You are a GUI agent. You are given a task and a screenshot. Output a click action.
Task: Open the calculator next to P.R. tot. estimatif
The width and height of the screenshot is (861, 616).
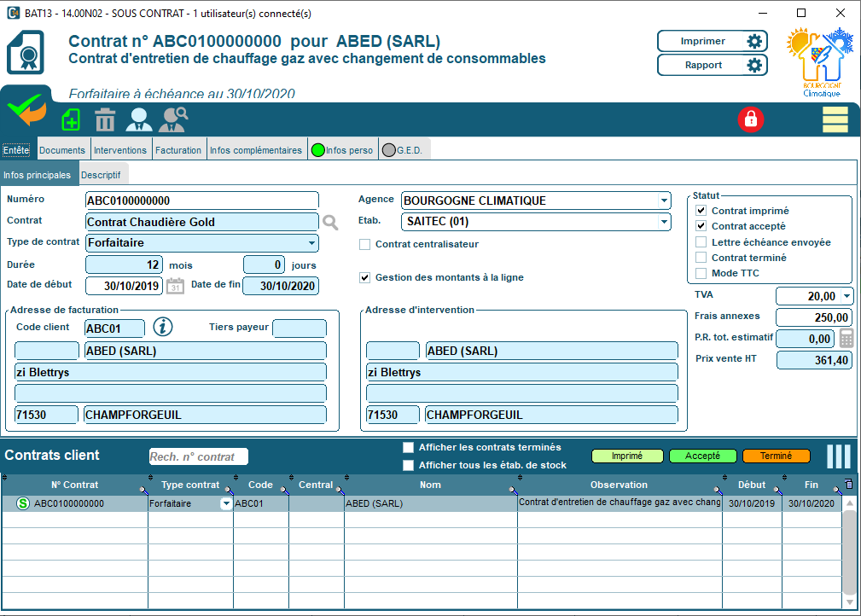tap(846, 338)
